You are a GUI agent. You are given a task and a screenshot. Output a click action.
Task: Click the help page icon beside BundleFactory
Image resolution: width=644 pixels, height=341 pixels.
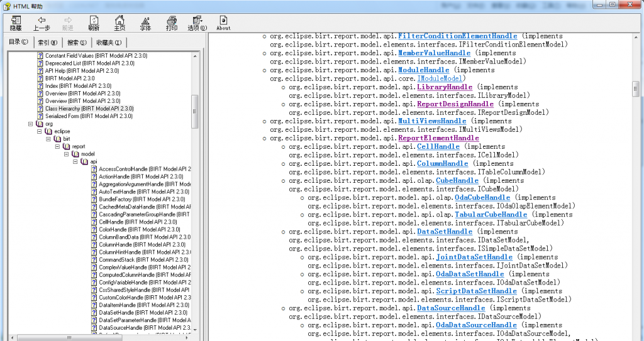tap(94, 199)
